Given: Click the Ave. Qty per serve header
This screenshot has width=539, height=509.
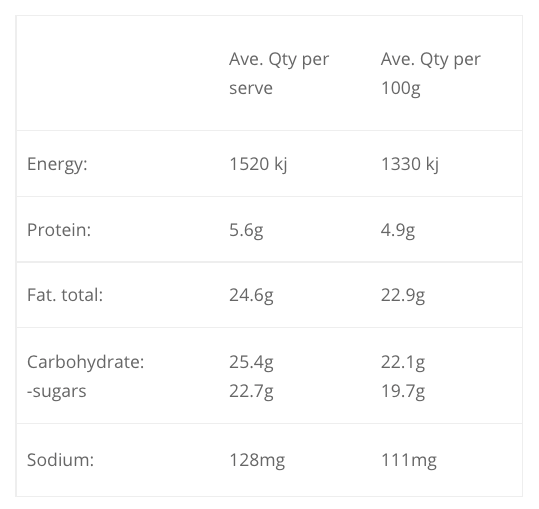Looking at the screenshot, I should 279,73.
